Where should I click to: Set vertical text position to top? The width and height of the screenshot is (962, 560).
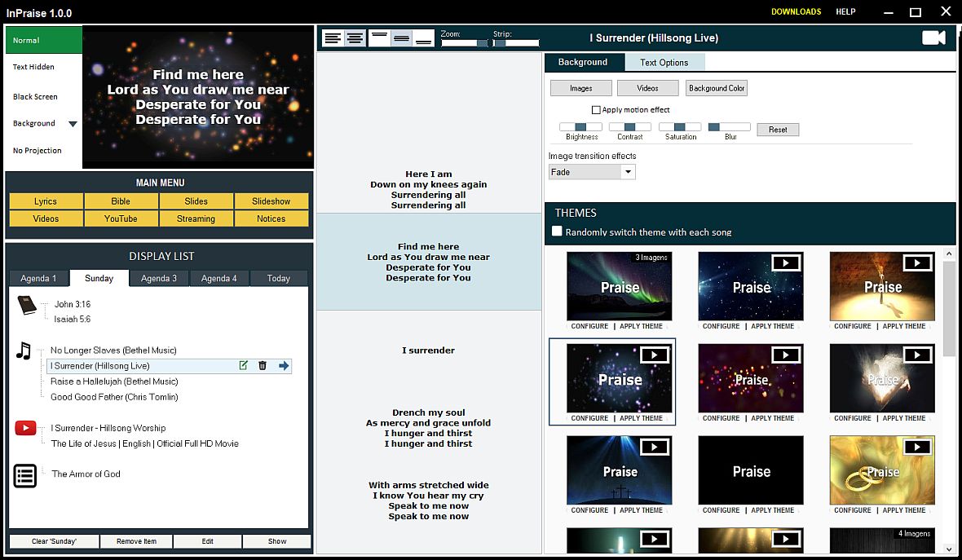click(380, 37)
